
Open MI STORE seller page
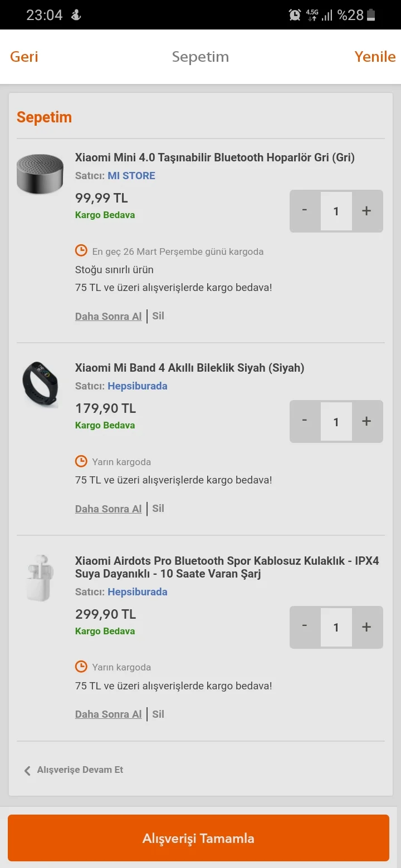[x=131, y=176]
